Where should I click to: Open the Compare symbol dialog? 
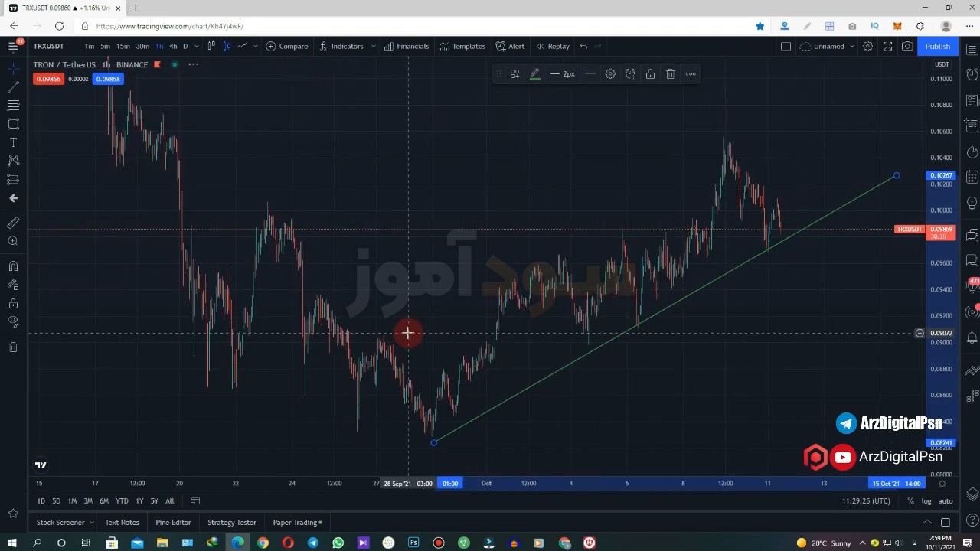[x=287, y=47]
